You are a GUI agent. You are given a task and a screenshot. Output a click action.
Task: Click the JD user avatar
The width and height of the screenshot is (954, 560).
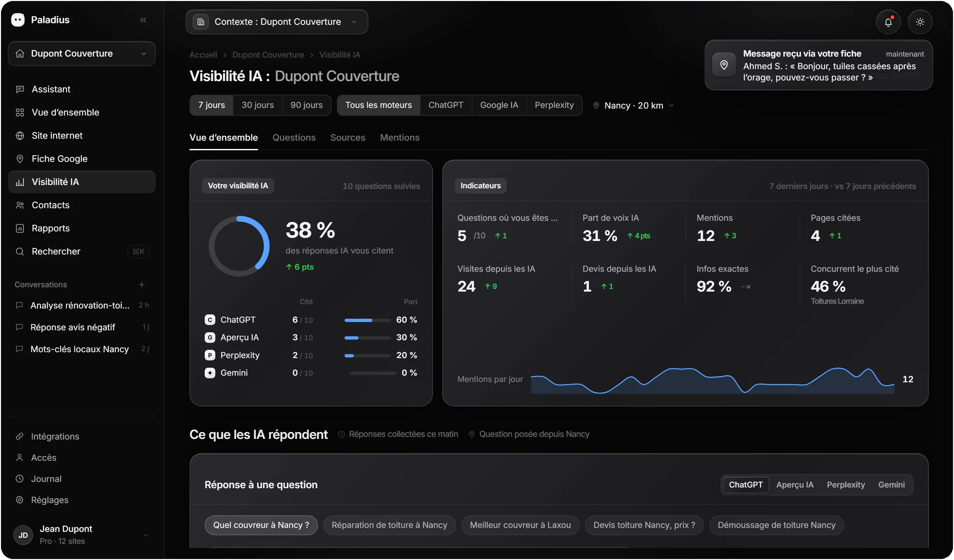(23, 535)
